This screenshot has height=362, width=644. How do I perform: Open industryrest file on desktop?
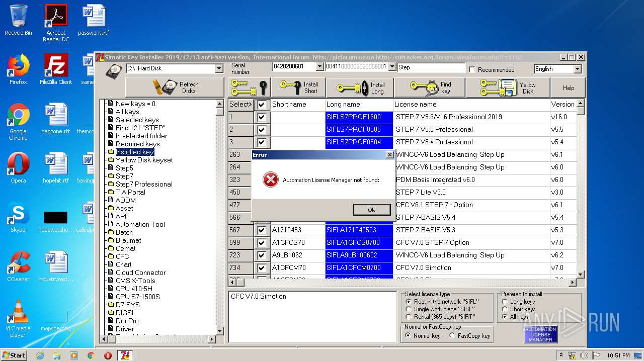click(x=56, y=266)
